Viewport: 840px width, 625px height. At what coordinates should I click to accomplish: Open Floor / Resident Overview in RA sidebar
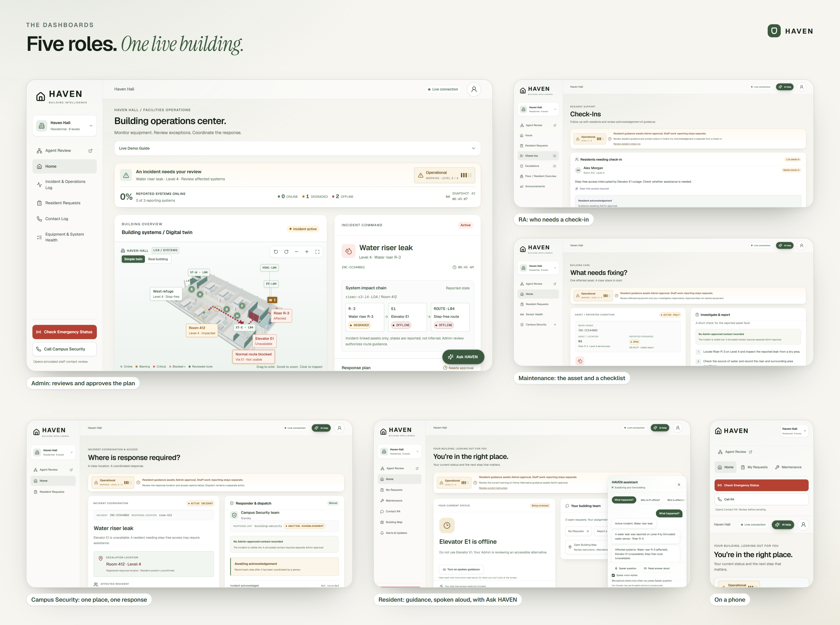(x=538, y=176)
